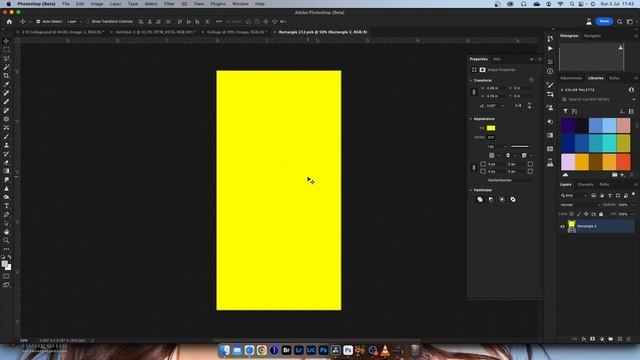Click the Search current library field
Viewport: 640px width, 360px height.
598,100
